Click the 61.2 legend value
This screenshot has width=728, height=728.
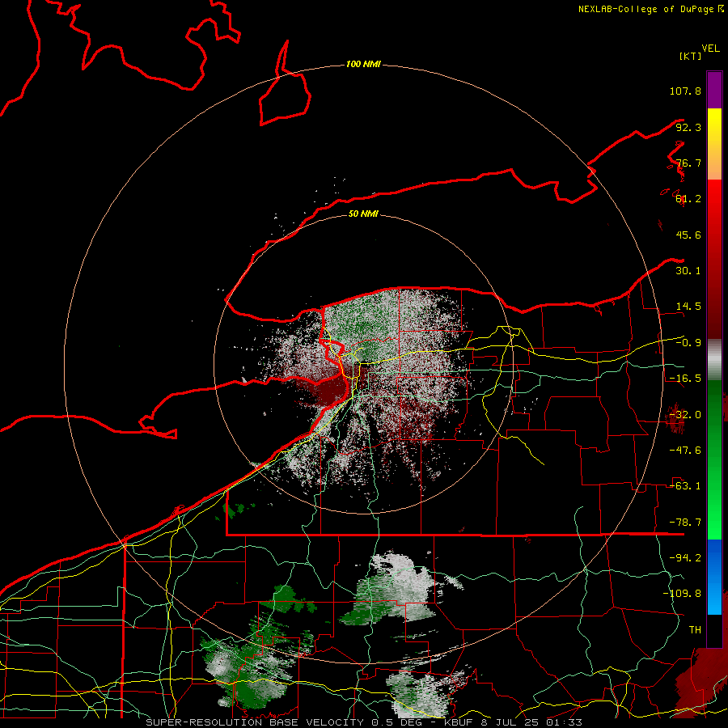click(x=688, y=199)
